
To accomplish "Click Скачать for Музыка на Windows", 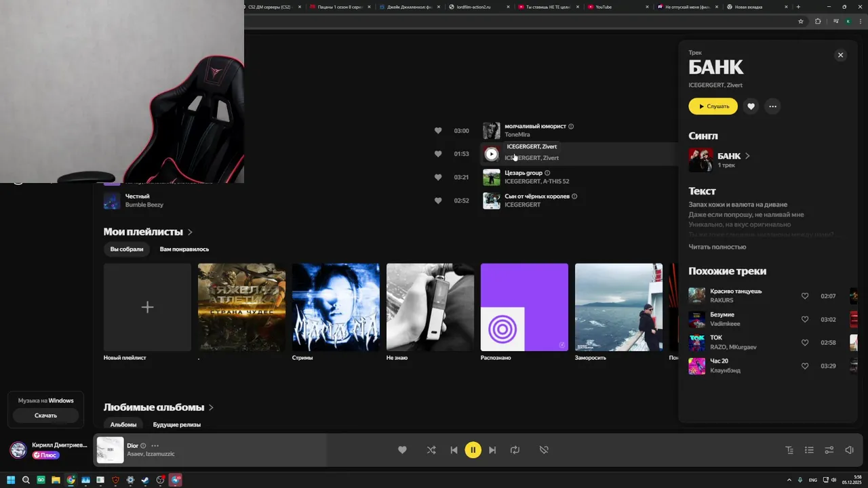I will pos(45,415).
